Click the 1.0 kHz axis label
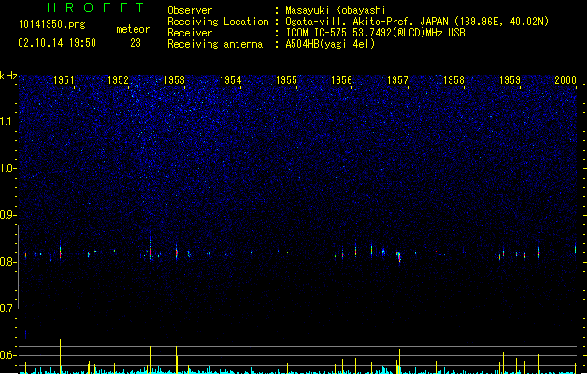This screenshot has height=374, width=588. coord(8,168)
